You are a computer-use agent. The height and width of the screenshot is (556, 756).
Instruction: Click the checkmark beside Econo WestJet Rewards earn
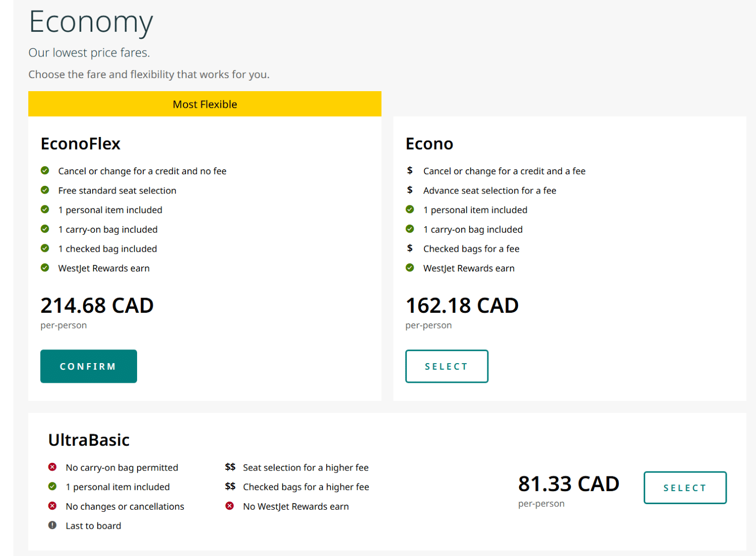[410, 267]
